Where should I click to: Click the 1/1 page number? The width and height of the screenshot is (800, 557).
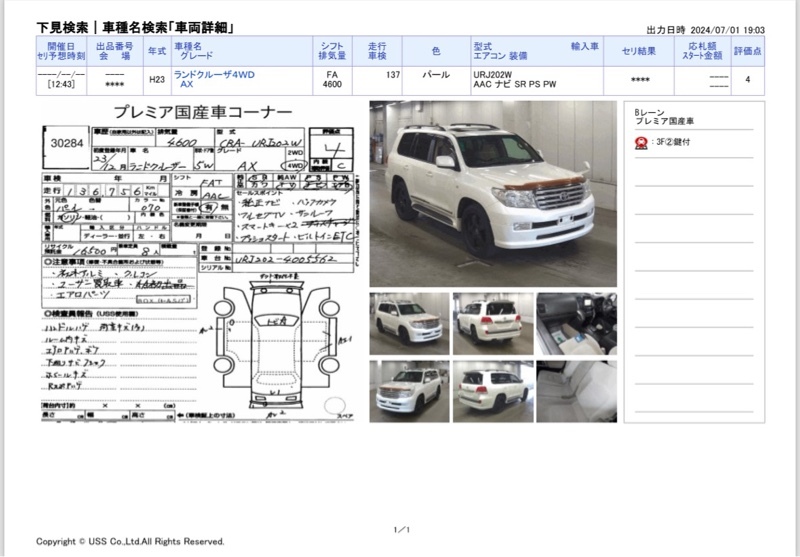point(402,529)
